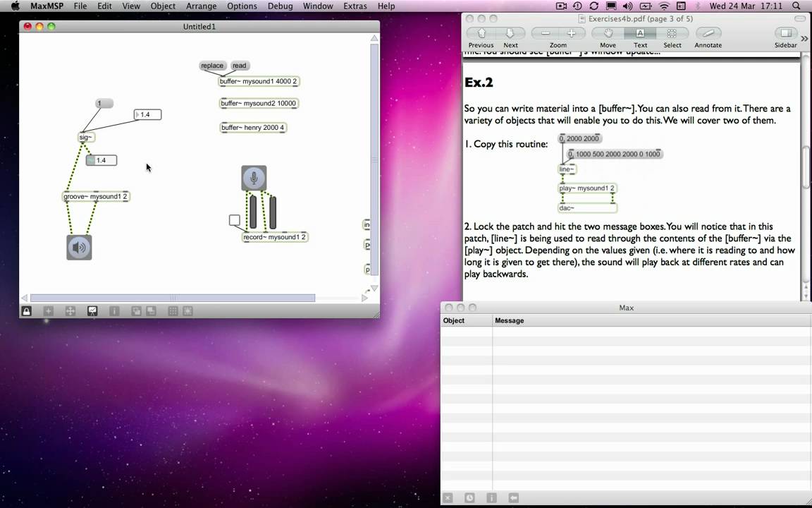This screenshot has width=812, height=508.
Task: Select the record~ mysound1 2 object
Action: (275, 237)
